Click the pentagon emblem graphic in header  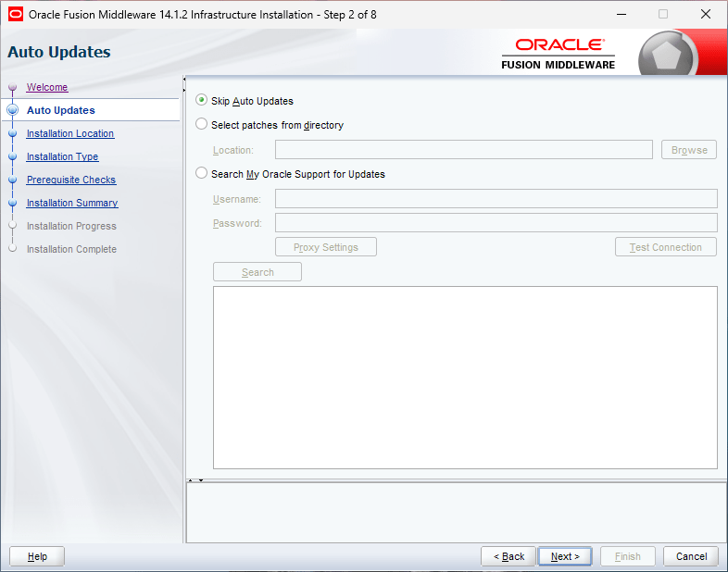coord(667,56)
